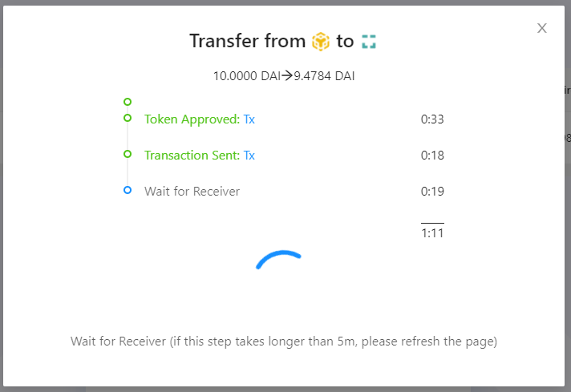Close the transfer dialog with X
Image resolution: width=571 pixels, height=392 pixels.
pos(542,28)
